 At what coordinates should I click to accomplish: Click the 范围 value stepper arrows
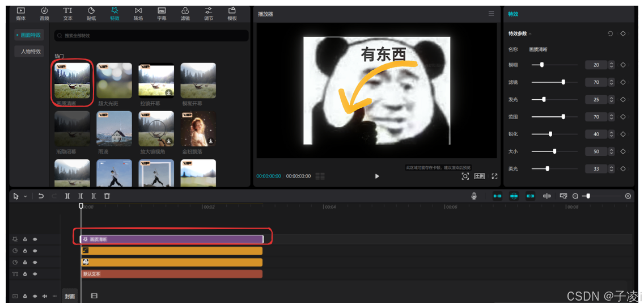(x=611, y=117)
